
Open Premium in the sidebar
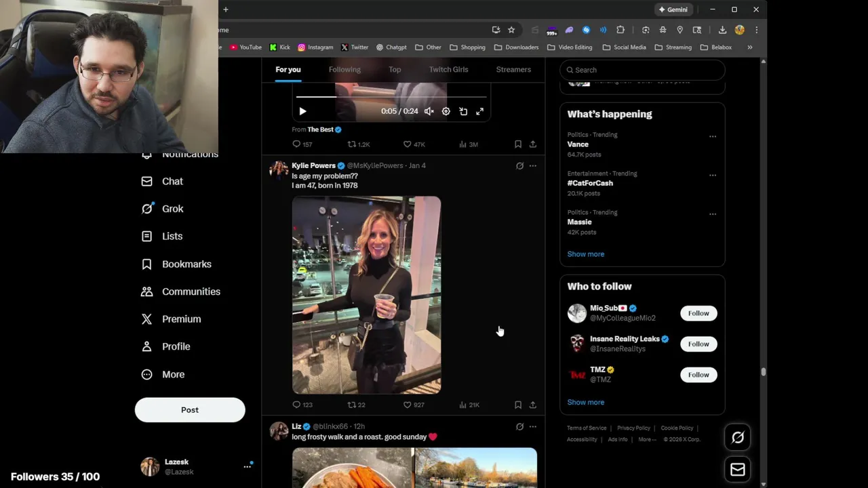(172, 319)
